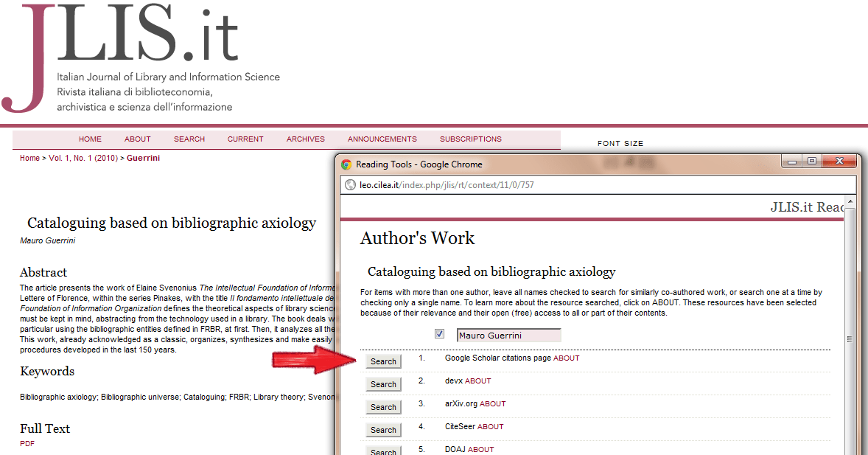Viewport: 868px width, 455px height.
Task: Maximize the Reading Tools popup window
Action: click(811, 161)
